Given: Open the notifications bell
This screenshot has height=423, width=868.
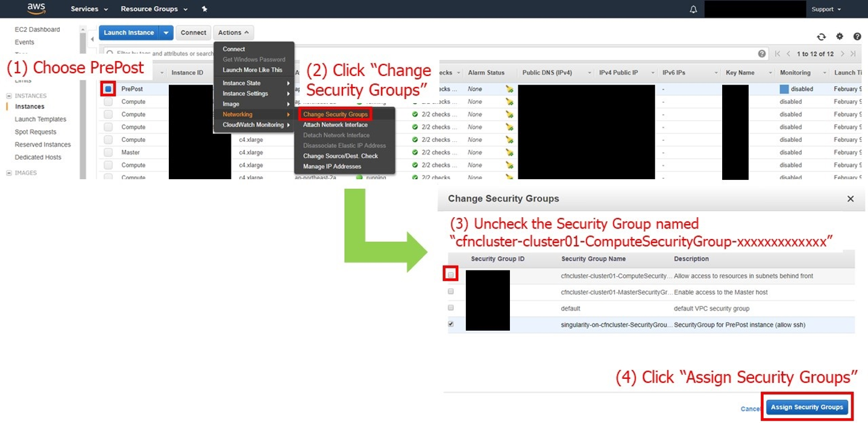Looking at the screenshot, I should [x=693, y=9].
